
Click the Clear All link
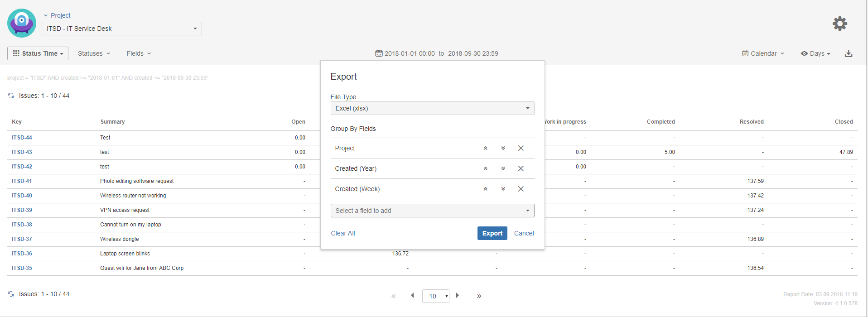click(x=342, y=233)
